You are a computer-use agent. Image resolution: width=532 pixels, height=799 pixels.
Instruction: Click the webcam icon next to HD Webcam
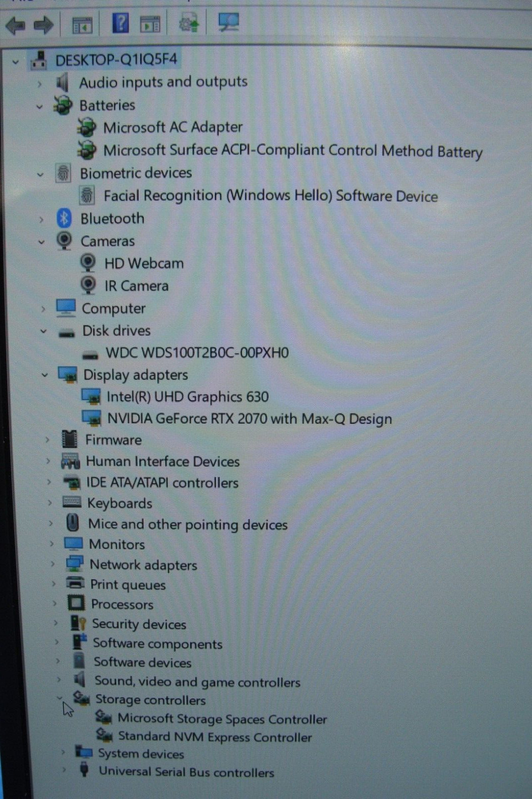tap(88, 263)
